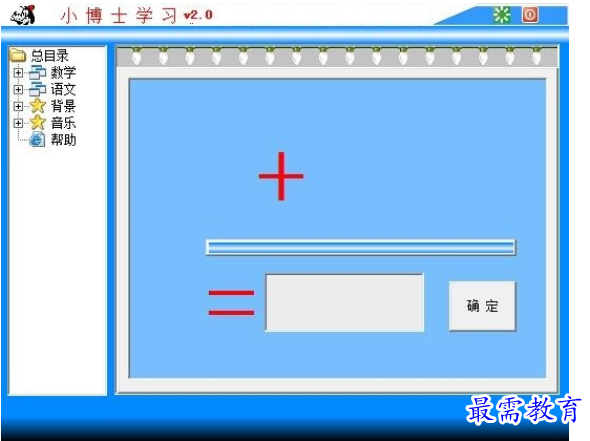Select 背景 in the tree
This screenshot has height=441, width=590.
pos(63,106)
